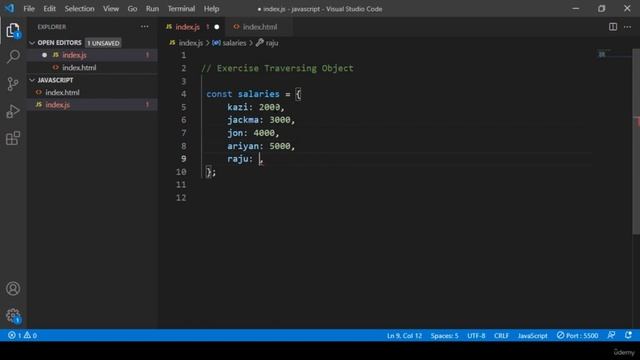The image size is (640, 360).
Task: Click the 1 UNSAVED badge
Action: pyautogui.click(x=103, y=43)
